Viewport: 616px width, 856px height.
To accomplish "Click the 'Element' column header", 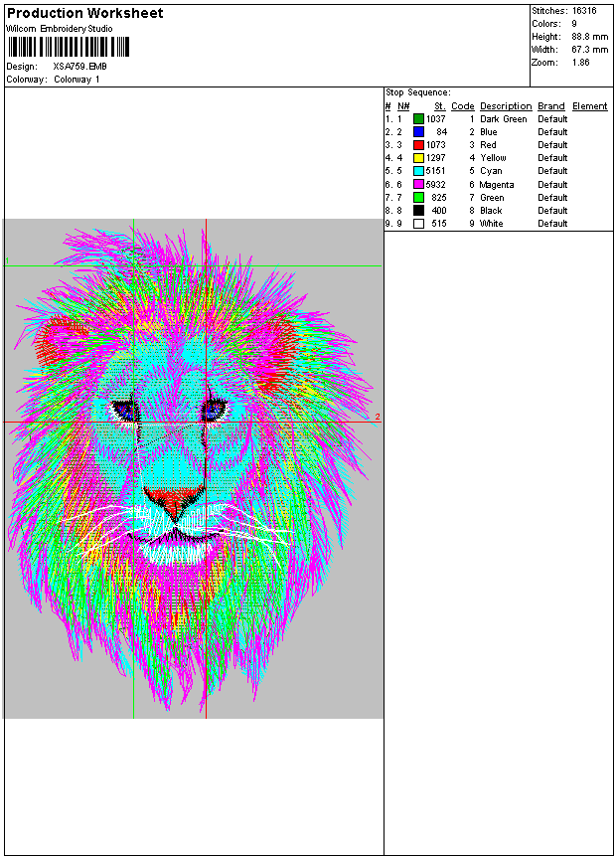I will (x=590, y=106).
